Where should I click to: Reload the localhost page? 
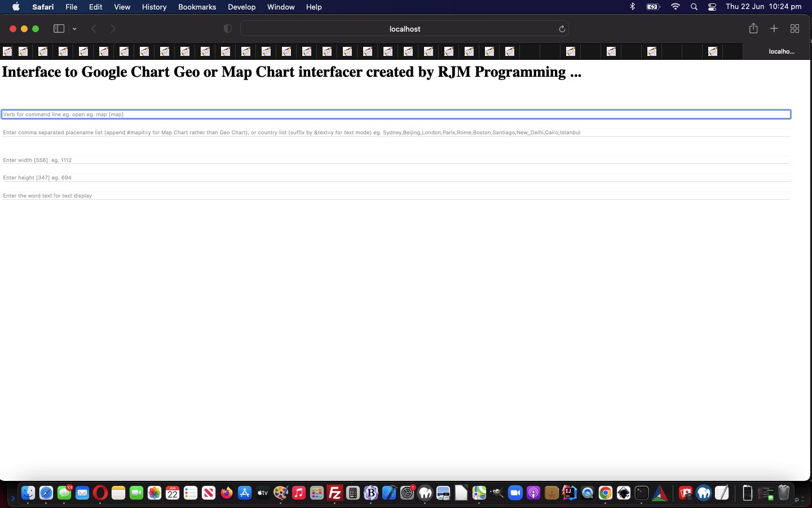pos(562,29)
